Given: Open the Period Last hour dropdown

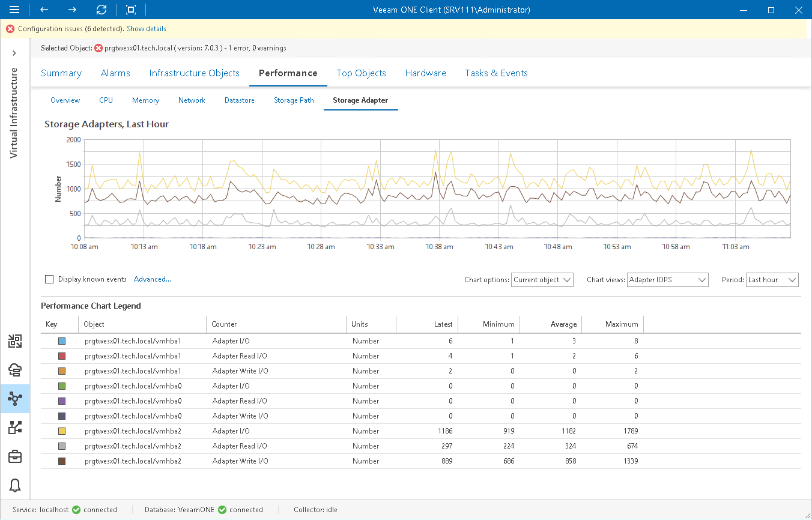Looking at the screenshot, I should pos(772,280).
